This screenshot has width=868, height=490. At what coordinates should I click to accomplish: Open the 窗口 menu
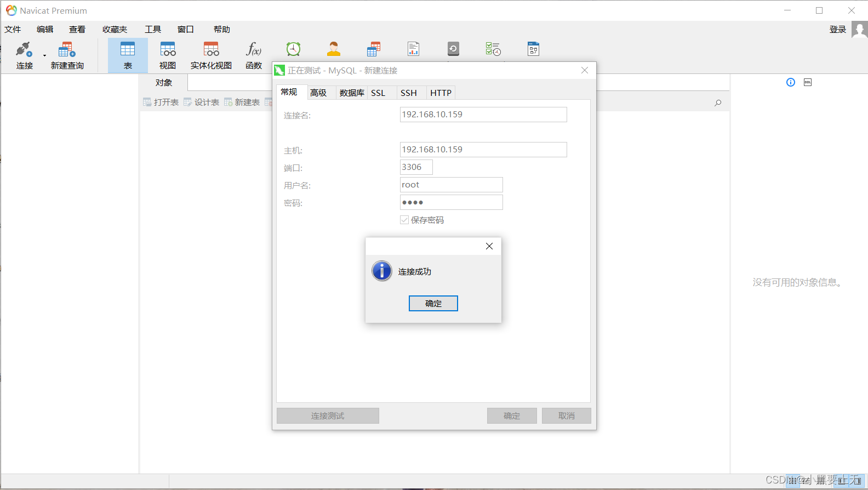(x=186, y=30)
